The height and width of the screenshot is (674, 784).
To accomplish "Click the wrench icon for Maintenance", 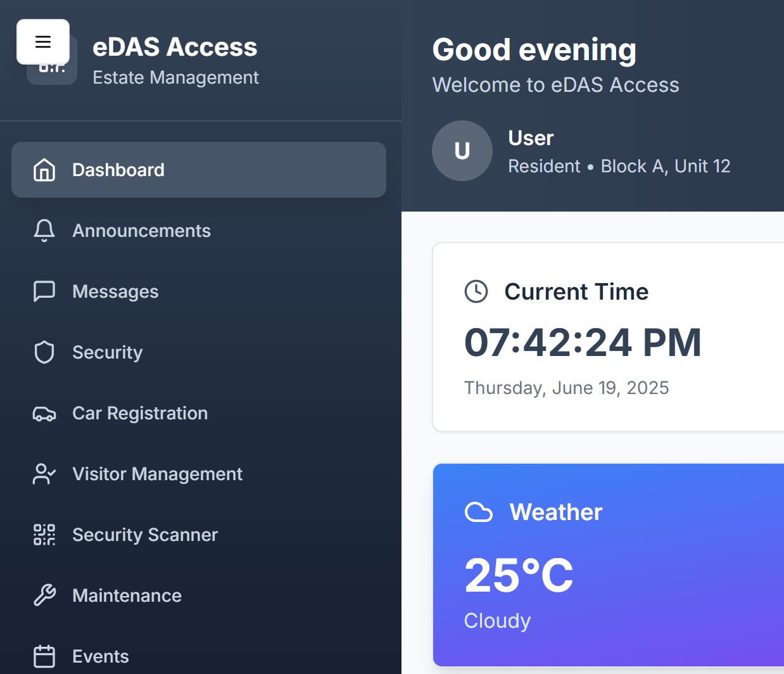I will 44,595.
